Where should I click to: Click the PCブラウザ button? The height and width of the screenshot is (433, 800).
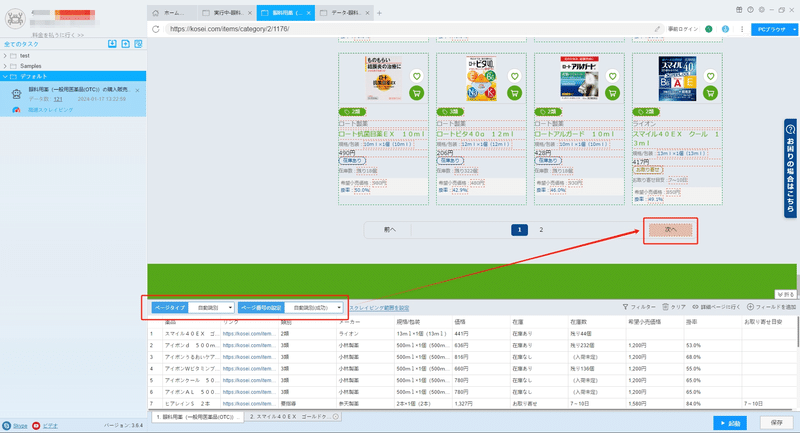(771, 30)
